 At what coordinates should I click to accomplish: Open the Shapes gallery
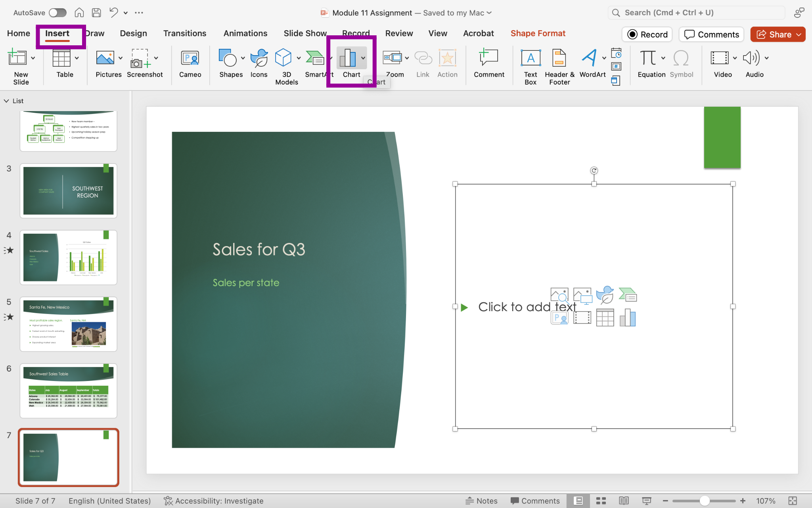[228, 58]
